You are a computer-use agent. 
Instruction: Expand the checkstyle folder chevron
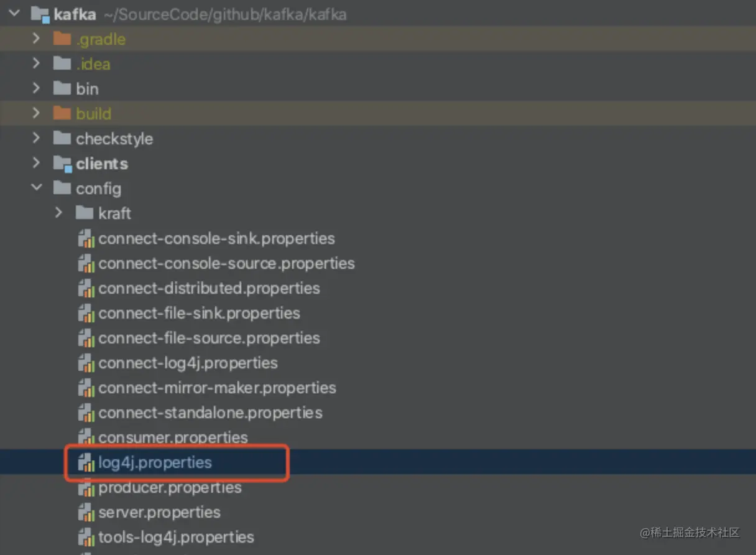tap(37, 138)
